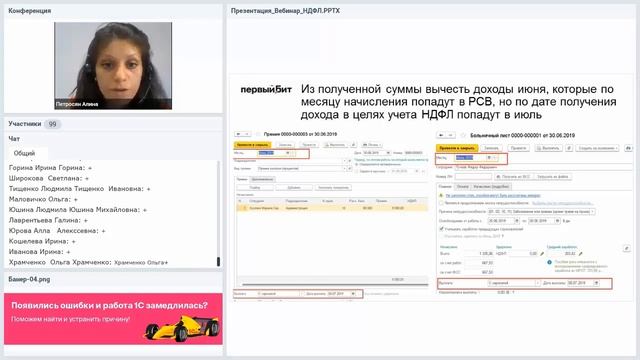Click presenter video thumbnail Петросян Алина
This screenshot has height=360, width=640.
113,66
